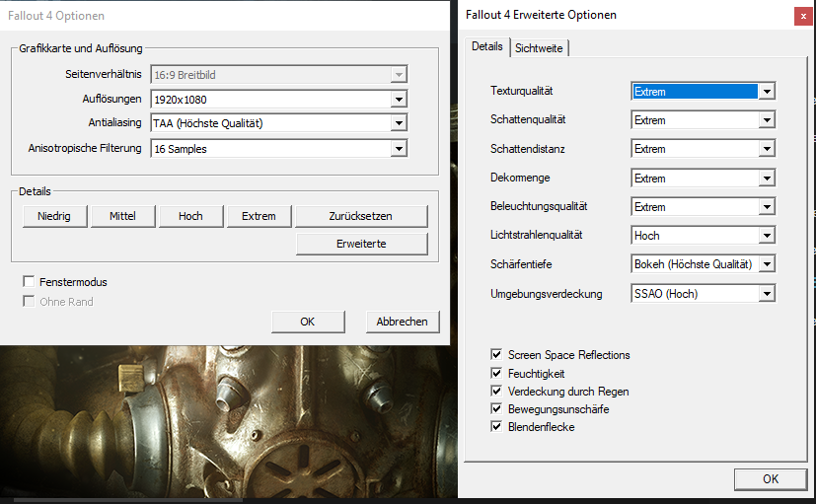816x504 pixels.
Task: Expand the Texturqualität dropdown
Action: (704, 91)
